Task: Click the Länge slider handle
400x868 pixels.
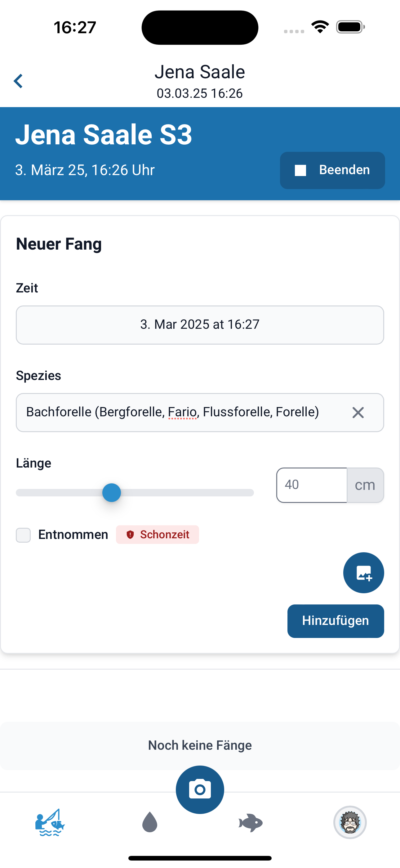Action: click(111, 493)
